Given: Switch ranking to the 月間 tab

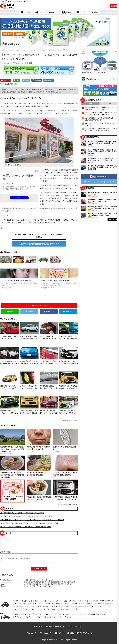Looking at the screenshot, I should tap(109, 104).
